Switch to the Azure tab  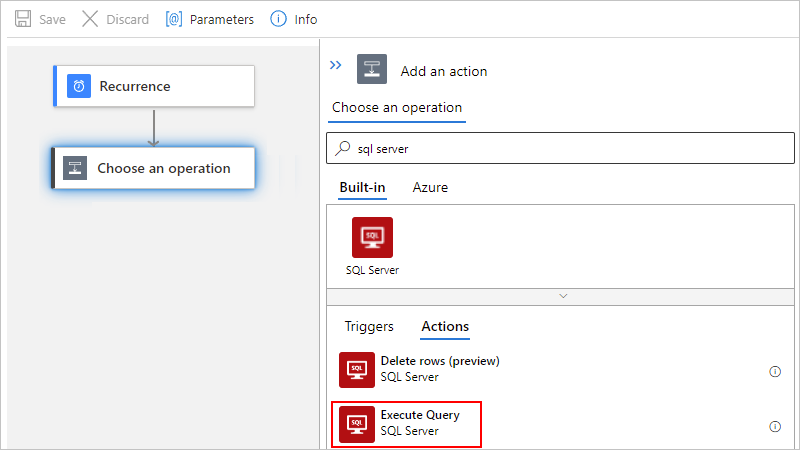pos(430,187)
